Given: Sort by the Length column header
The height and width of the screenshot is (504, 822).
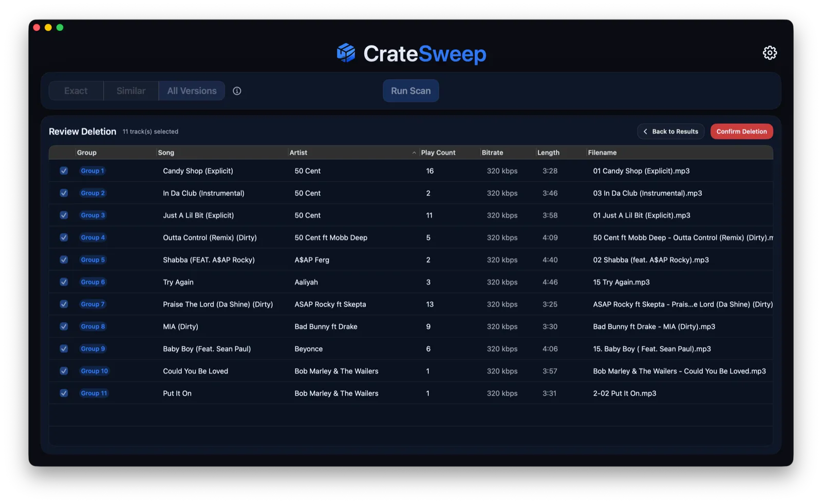Looking at the screenshot, I should pyautogui.click(x=548, y=153).
